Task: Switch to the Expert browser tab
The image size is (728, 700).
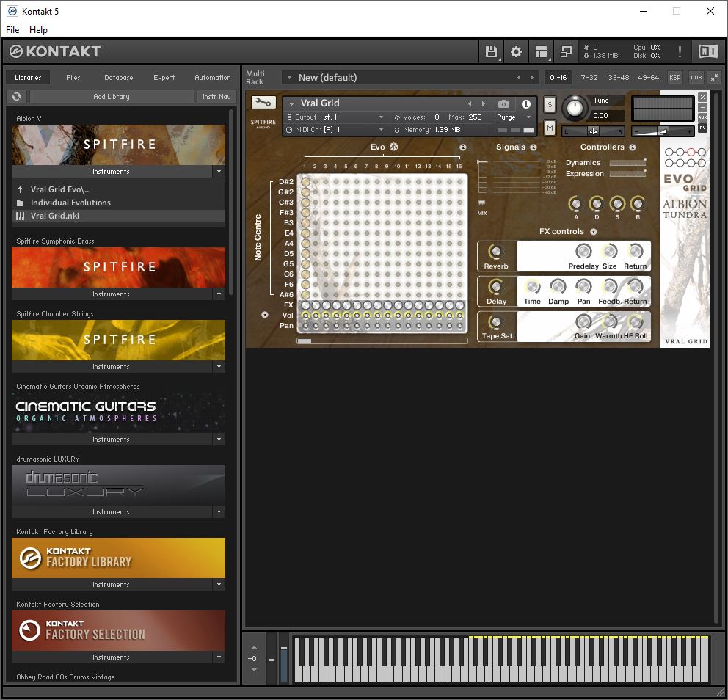Action: 164,78
